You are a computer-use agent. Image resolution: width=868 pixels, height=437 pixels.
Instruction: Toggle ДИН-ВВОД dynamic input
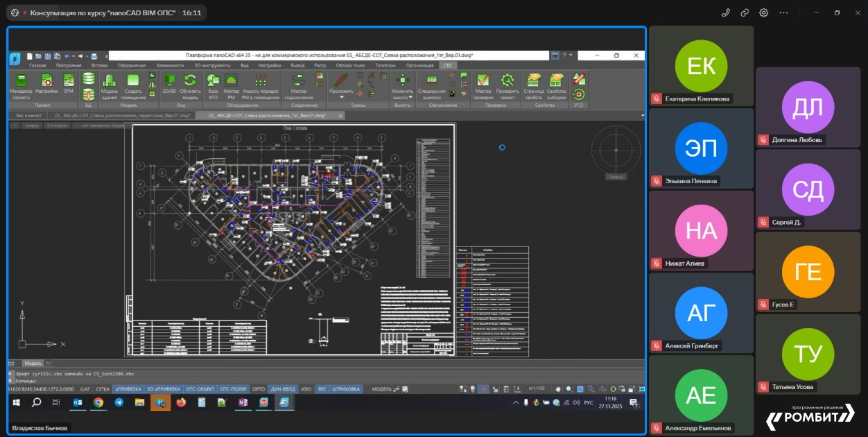[284, 389]
